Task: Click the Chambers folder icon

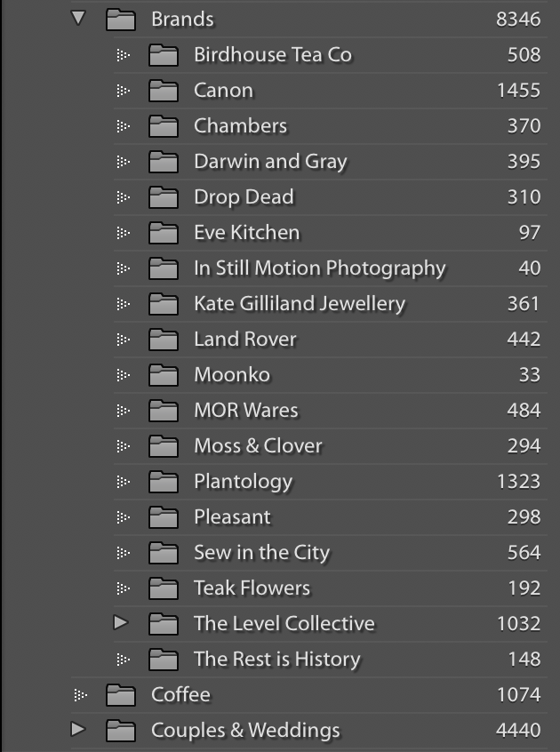Action: [164, 126]
